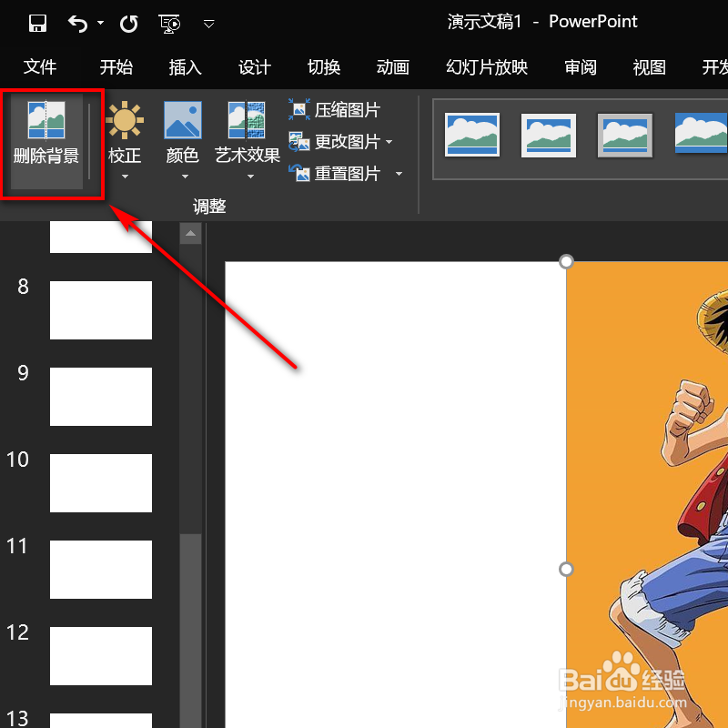The width and height of the screenshot is (728, 728).
Task: Click the 颜色 color icon
Action: point(183,120)
